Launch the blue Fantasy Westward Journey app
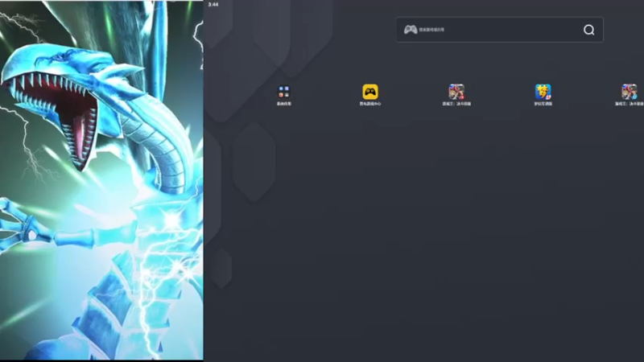Screen dimensions: 644x362 (x=543, y=92)
